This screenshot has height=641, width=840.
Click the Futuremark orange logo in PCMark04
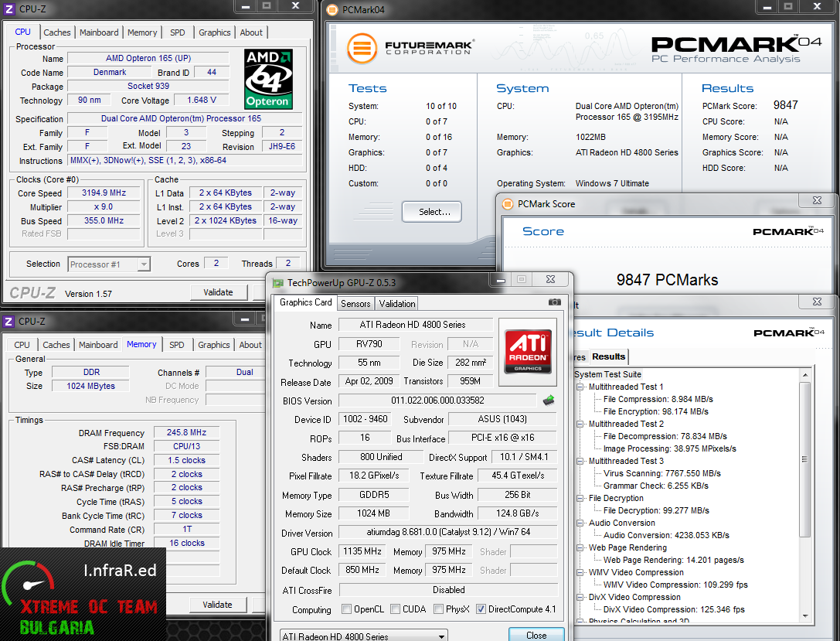click(362, 48)
